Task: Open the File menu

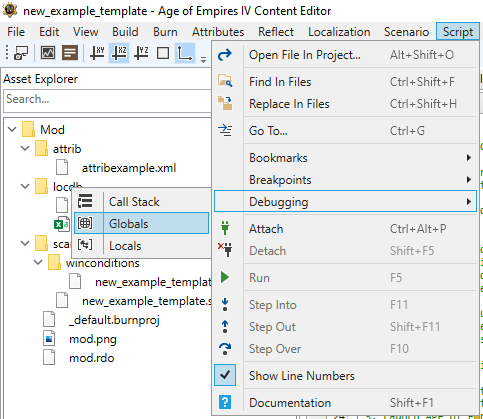Action: pos(16,32)
